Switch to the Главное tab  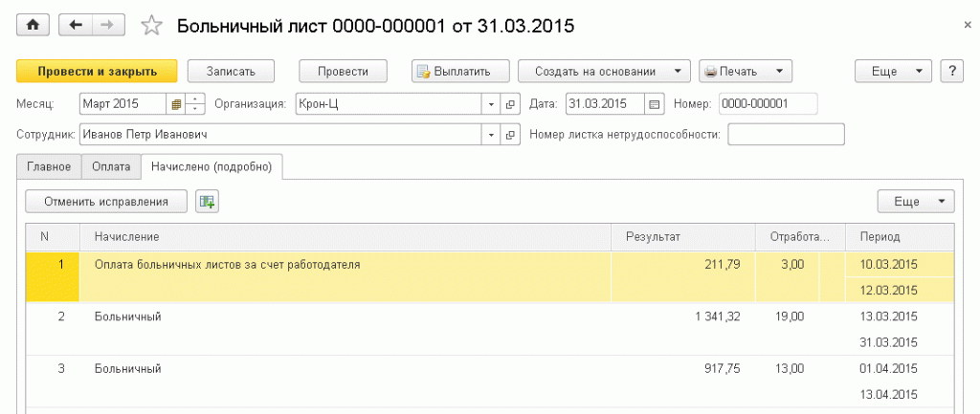coord(49,166)
